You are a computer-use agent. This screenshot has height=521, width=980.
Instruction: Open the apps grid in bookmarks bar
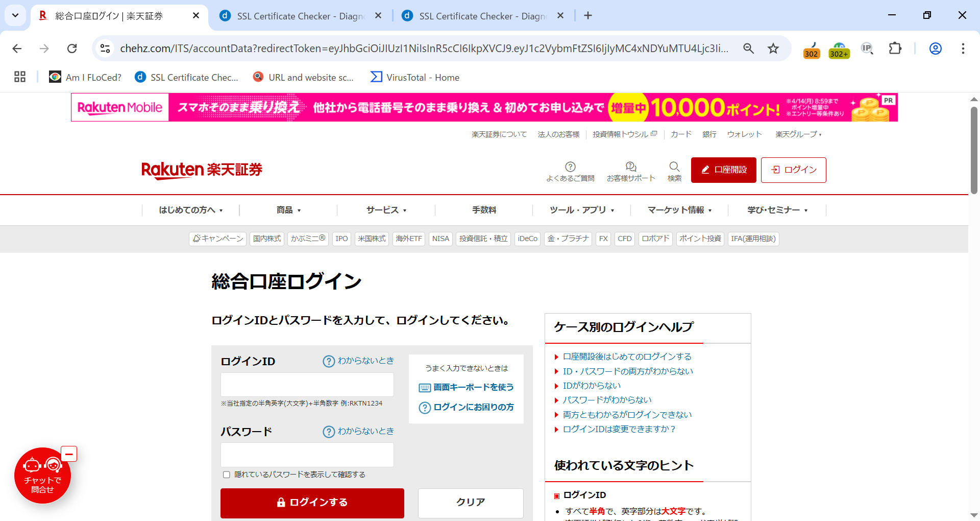(x=20, y=77)
